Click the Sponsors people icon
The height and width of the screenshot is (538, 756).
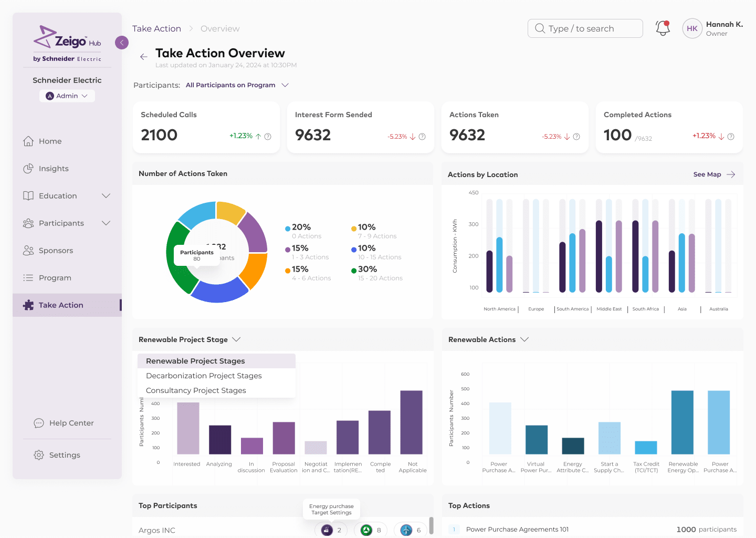point(28,250)
